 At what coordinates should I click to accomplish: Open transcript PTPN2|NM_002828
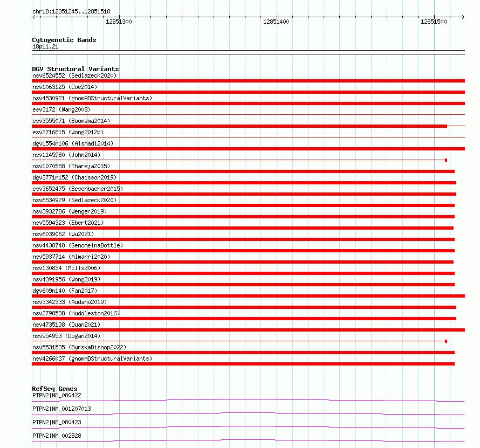click(x=57, y=436)
